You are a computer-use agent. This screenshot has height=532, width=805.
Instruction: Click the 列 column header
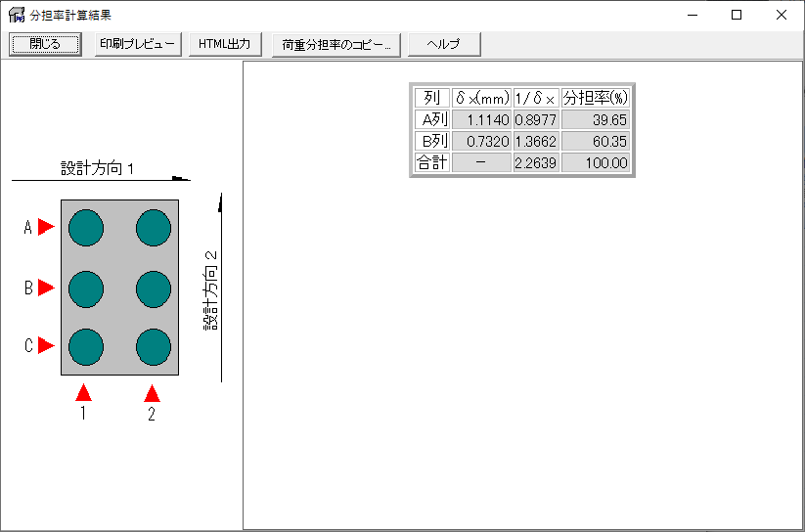(431, 97)
